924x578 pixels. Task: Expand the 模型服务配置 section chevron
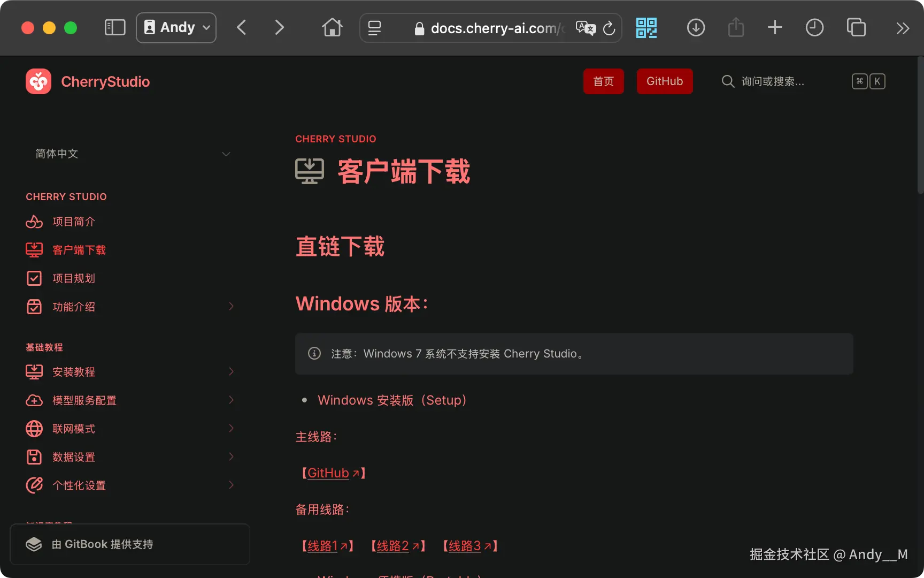pyautogui.click(x=231, y=400)
